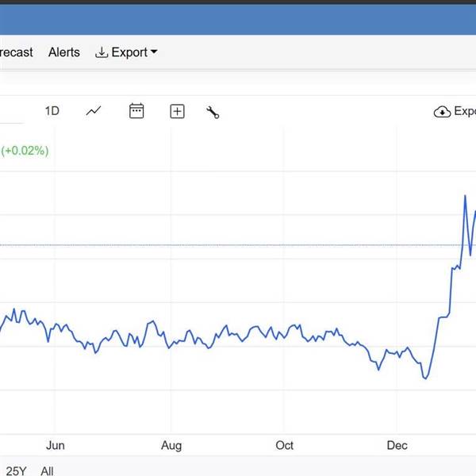Open the calendar date range picker
Viewport: 476px width, 476px height.
pyautogui.click(x=136, y=111)
